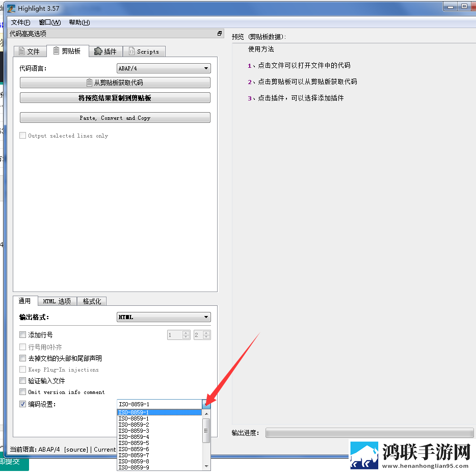Open the 窗口(W) menu
Image resolution: width=476 pixels, height=472 pixels.
pyautogui.click(x=50, y=22)
